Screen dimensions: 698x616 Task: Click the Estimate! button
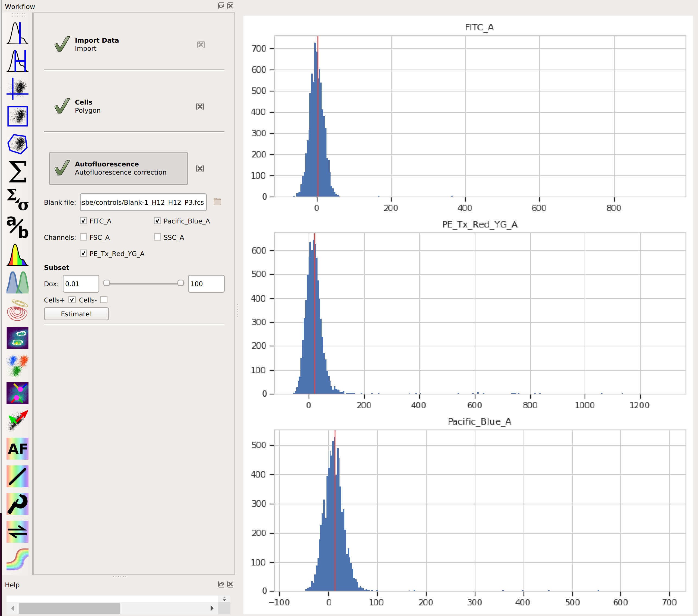(77, 314)
